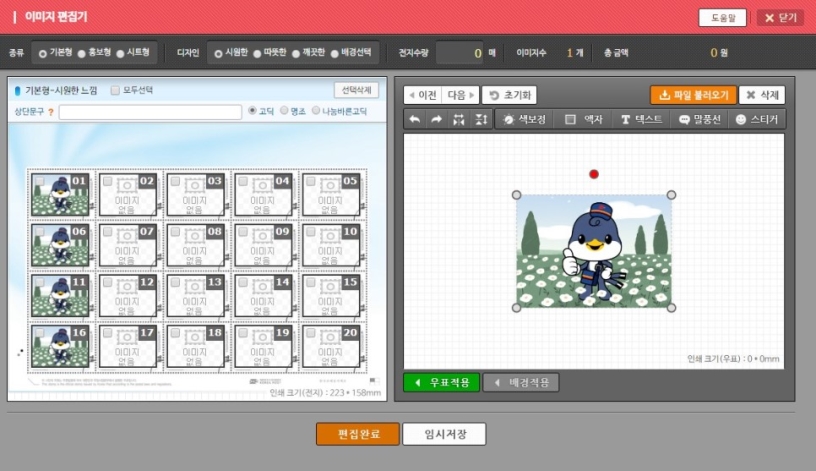Click the 배경적용 background apply button
This screenshot has height=471, width=816.
tap(521, 383)
